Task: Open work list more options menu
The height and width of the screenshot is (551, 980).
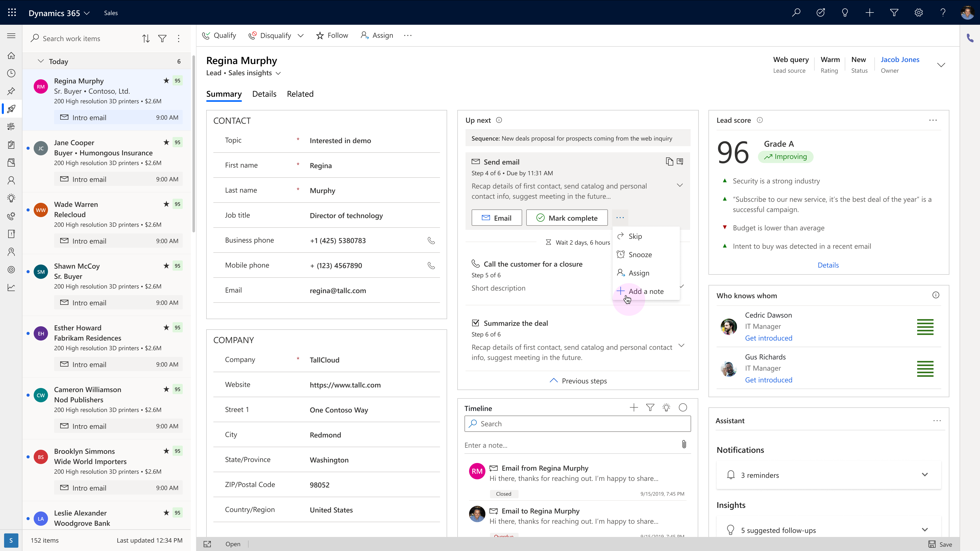Action: click(178, 39)
